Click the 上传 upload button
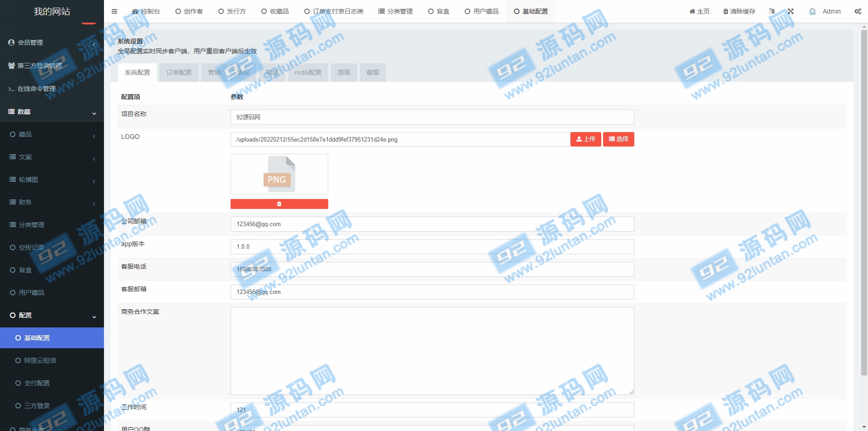 (586, 139)
